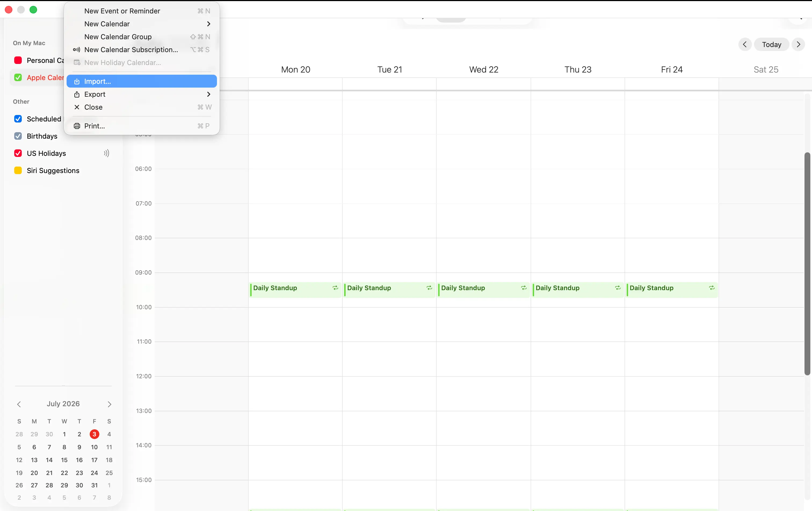
Task: Expand the Export submenu arrow
Action: pos(208,94)
